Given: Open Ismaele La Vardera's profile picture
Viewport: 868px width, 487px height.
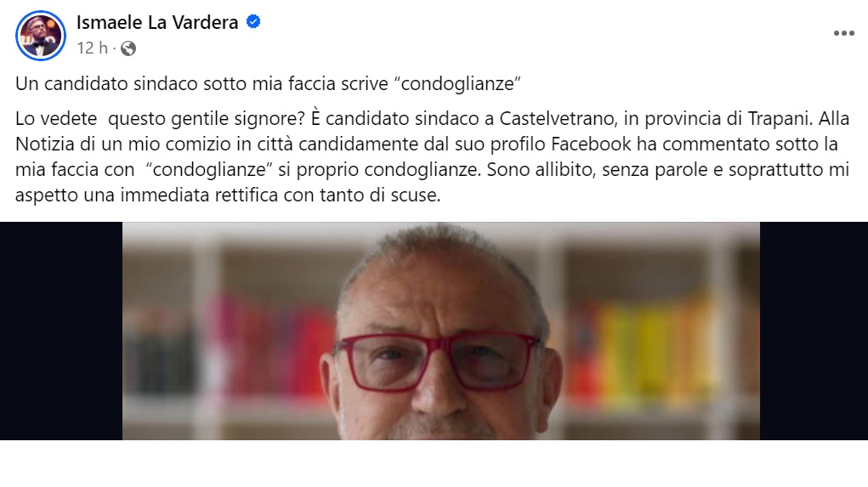Looking at the screenshot, I should coord(41,36).
